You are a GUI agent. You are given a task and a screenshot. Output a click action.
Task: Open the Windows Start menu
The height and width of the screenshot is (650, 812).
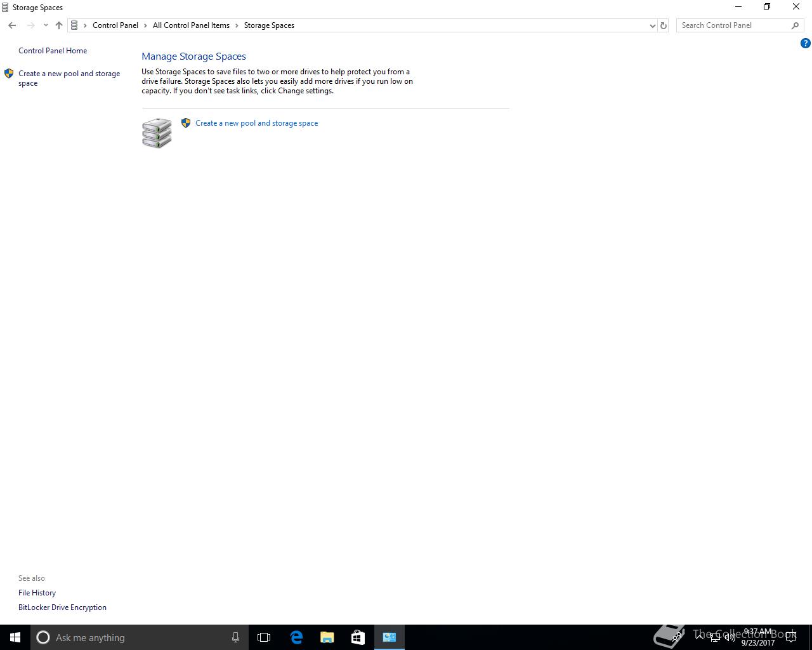pos(15,637)
